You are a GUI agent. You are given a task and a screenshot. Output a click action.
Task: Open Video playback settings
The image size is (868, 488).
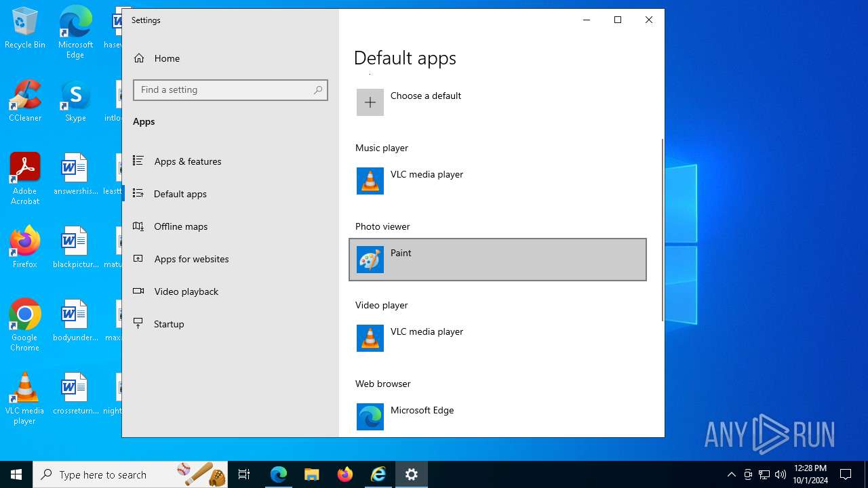click(186, 291)
